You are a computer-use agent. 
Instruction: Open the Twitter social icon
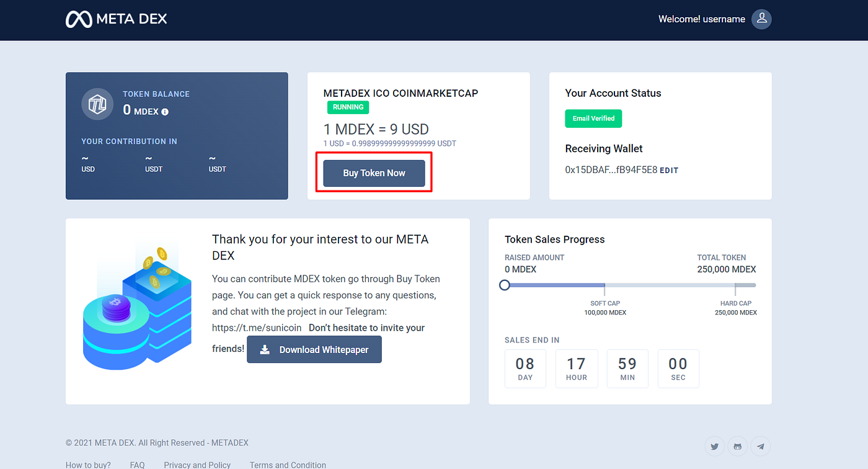[715, 446]
